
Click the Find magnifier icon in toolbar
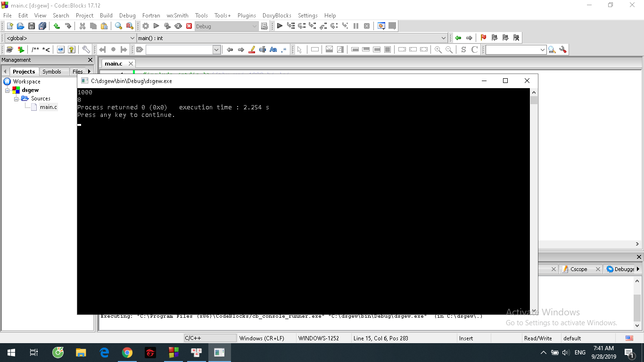pyautogui.click(x=118, y=26)
